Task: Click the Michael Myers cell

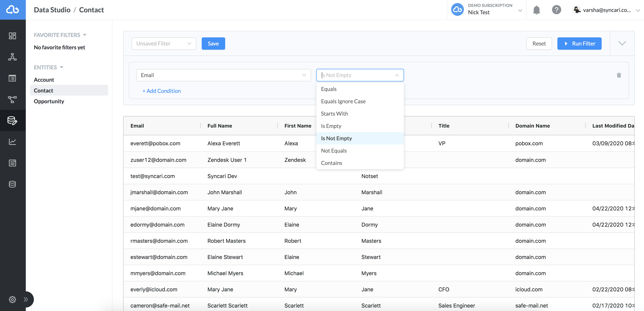Action: coord(225,273)
